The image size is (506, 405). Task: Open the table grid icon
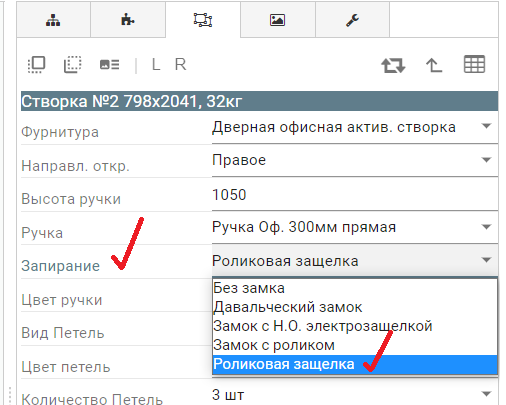pyautogui.click(x=474, y=64)
